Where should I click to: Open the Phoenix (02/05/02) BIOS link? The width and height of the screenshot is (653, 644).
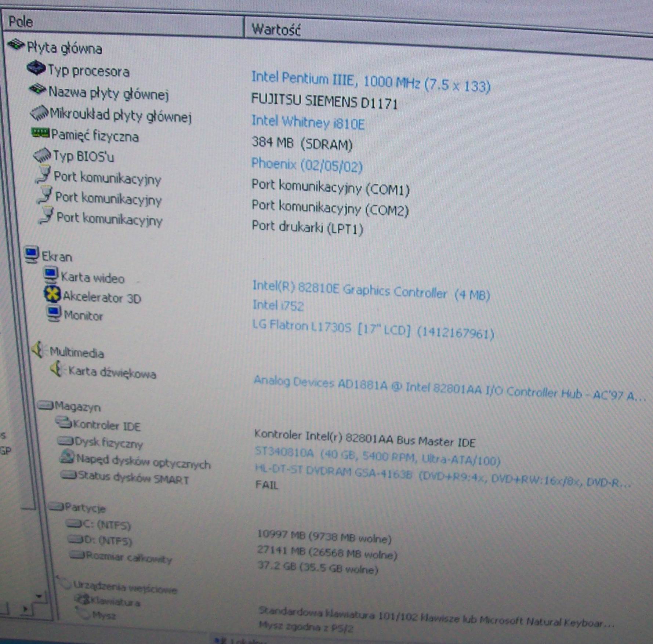pyautogui.click(x=307, y=165)
